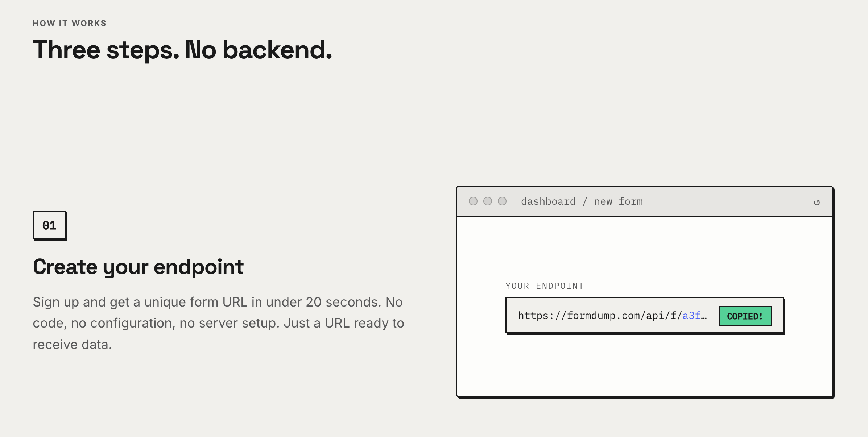This screenshot has height=437, width=868.
Task: Click the Three steps. No backend. headline
Action: coord(182,50)
